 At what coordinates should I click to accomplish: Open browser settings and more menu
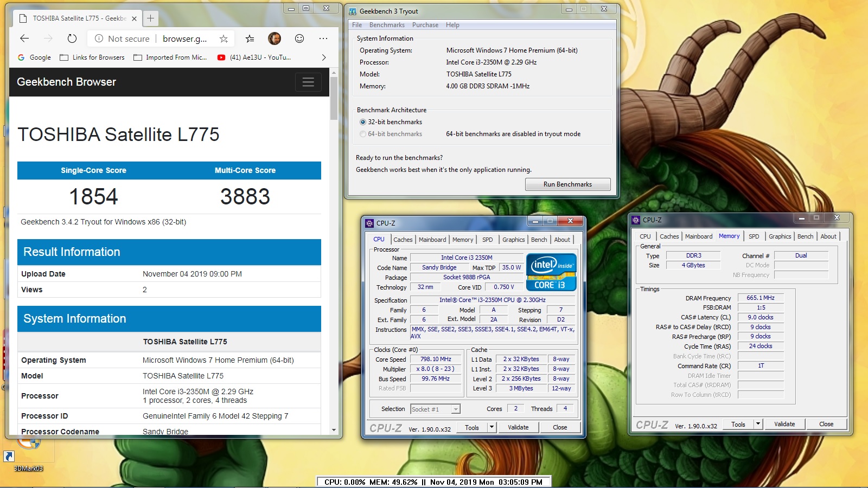click(x=323, y=38)
